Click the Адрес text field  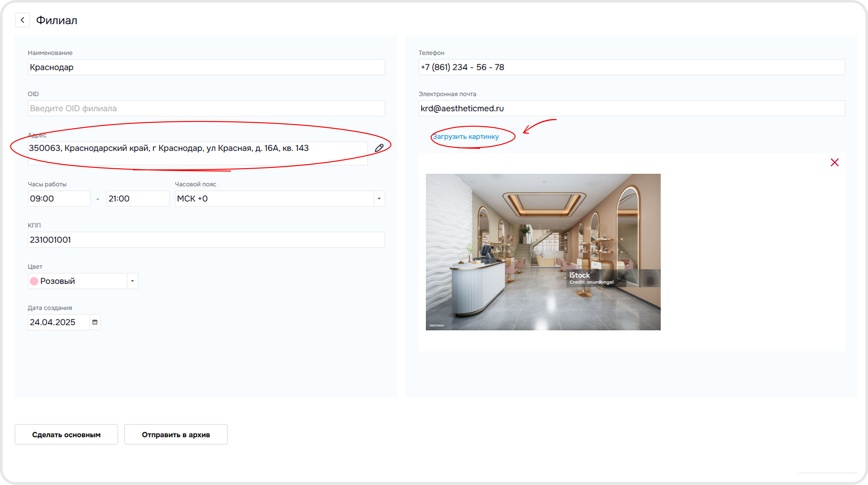coord(198,153)
